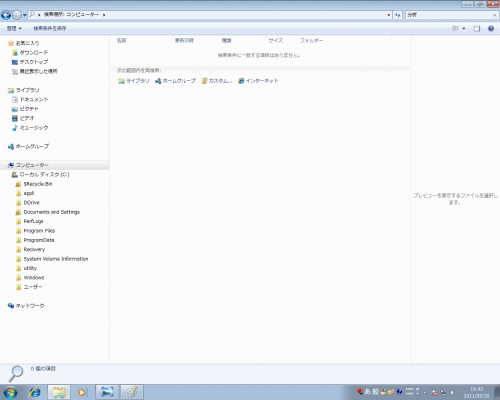Search again in インターネット
This screenshot has height=400, width=500.
[258, 81]
